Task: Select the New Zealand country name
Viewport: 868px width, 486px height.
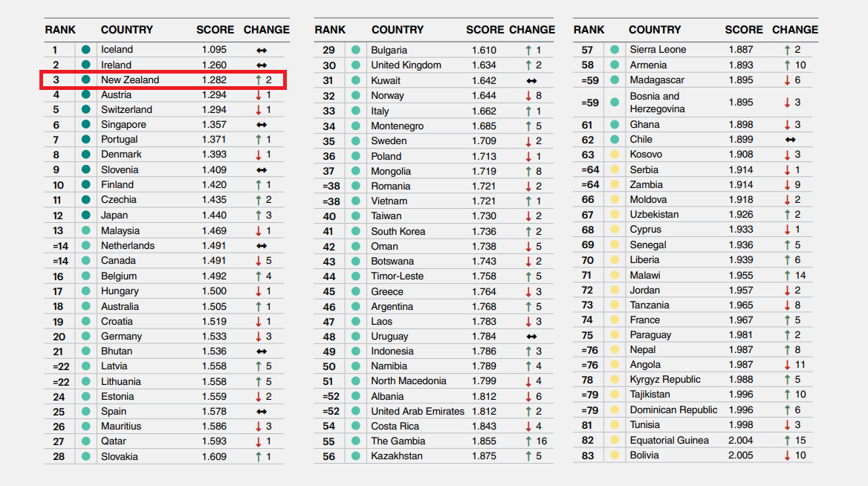Action: coord(130,80)
